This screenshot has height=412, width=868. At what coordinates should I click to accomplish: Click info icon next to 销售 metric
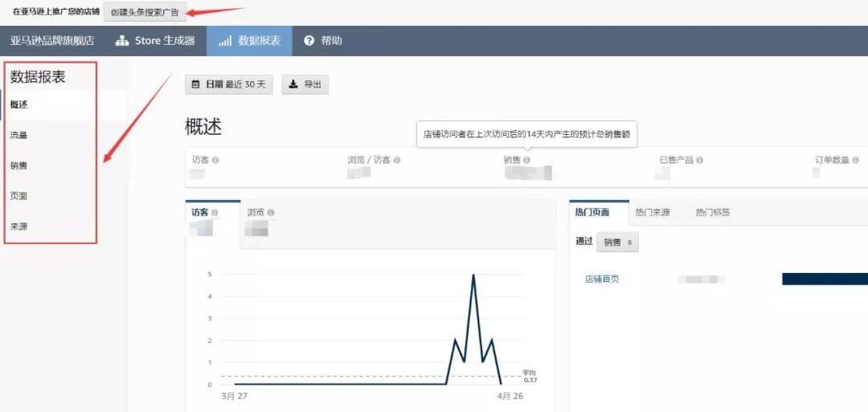[527, 161]
